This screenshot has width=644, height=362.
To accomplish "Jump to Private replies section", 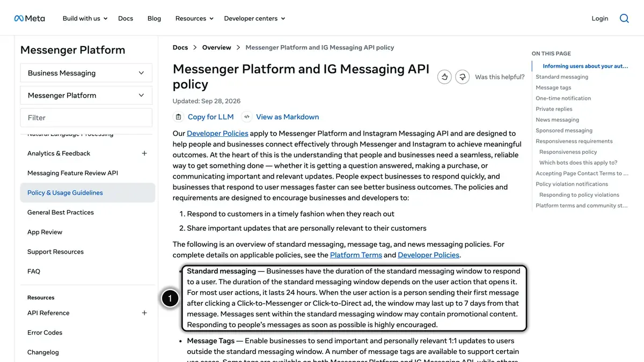I will tap(554, 109).
